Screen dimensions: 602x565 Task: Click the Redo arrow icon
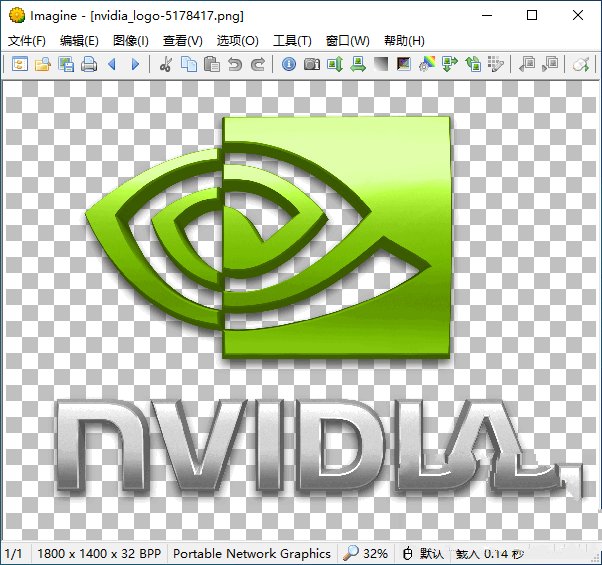(258, 64)
